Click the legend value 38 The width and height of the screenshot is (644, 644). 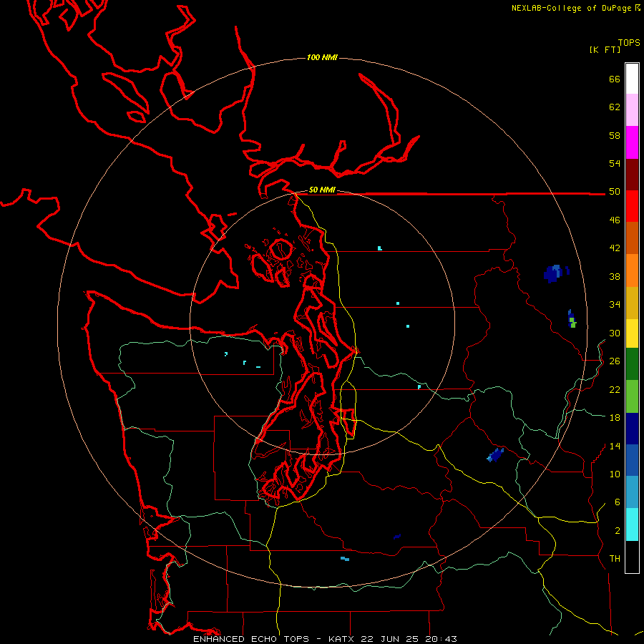[615, 276]
